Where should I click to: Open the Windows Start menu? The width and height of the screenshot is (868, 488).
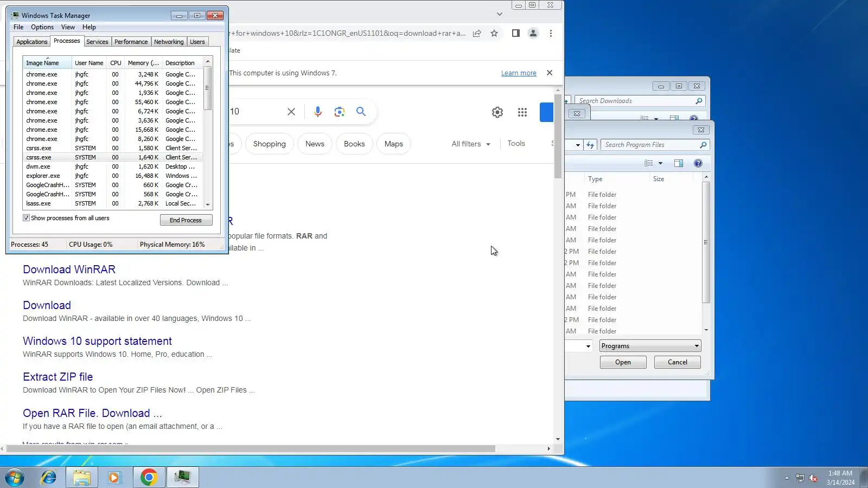click(15, 477)
